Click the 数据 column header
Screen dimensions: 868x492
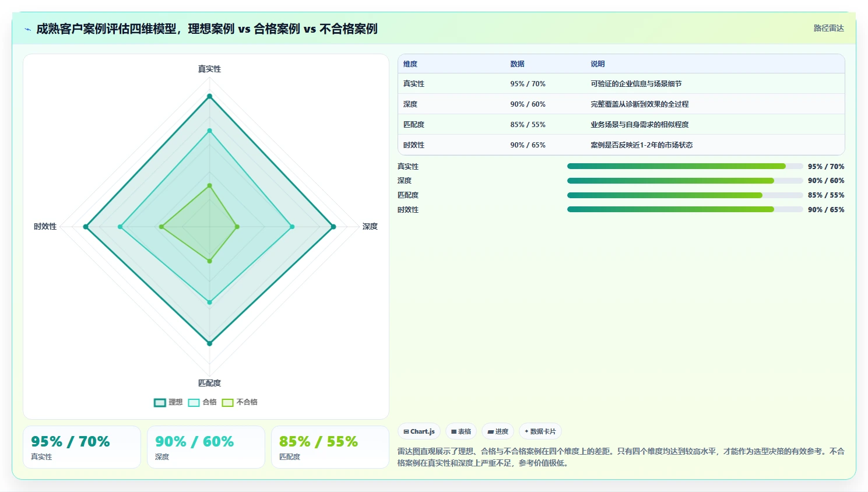pos(517,64)
